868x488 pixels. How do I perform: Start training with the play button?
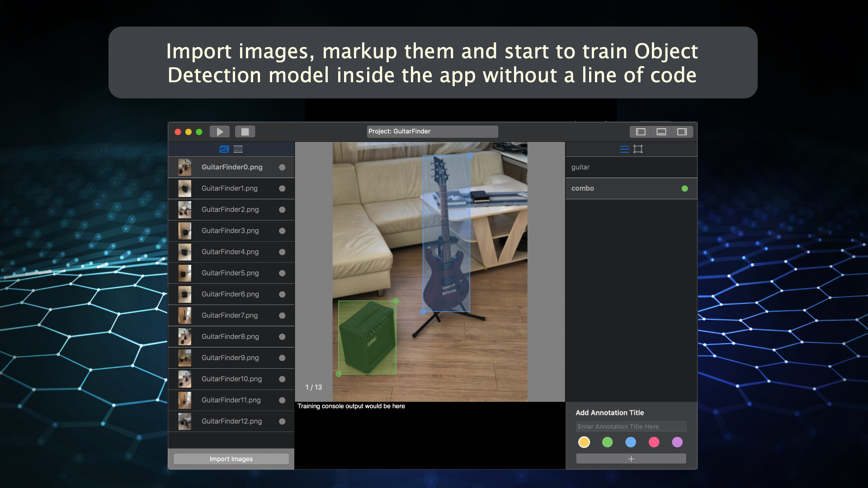click(x=220, y=131)
